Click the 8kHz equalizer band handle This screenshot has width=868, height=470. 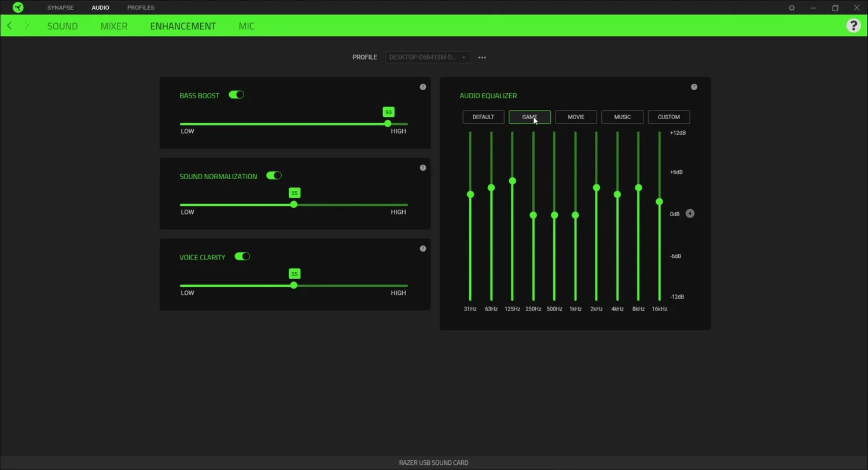[x=638, y=188]
